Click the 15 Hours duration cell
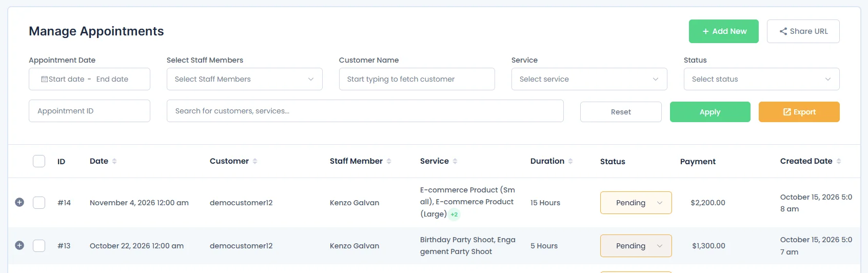Screen dimensions: 868x273 tap(545, 203)
